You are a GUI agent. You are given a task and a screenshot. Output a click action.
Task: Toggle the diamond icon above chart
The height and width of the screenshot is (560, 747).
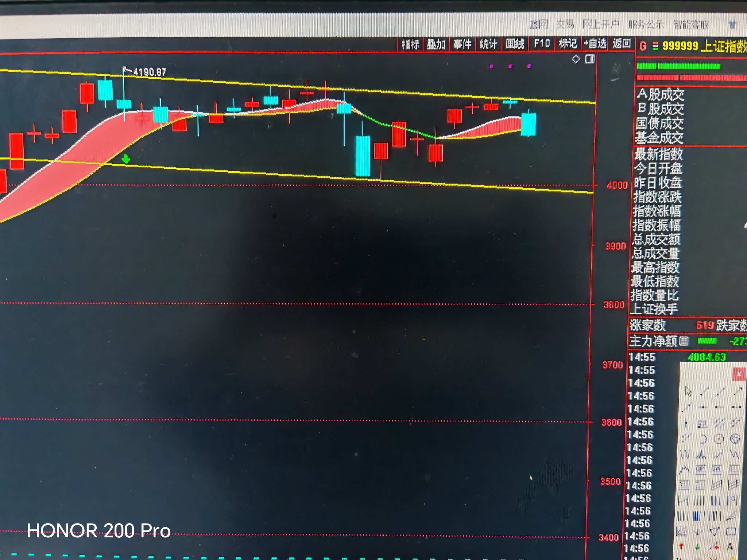point(576,59)
